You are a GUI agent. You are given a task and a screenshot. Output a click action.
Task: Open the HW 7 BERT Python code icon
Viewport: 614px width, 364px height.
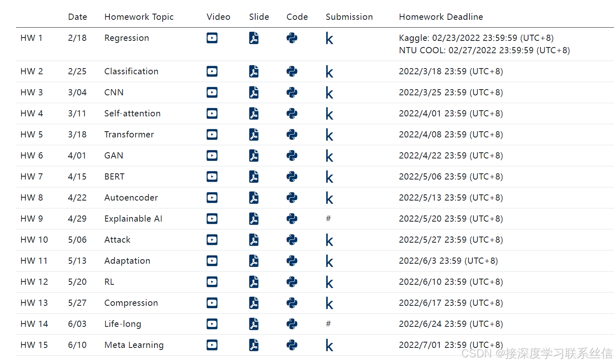tap(292, 177)
